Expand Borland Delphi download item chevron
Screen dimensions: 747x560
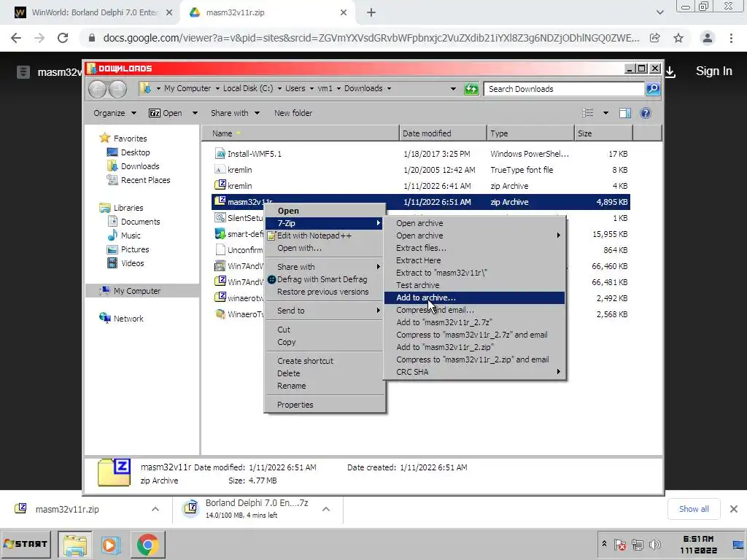(326, 509)
